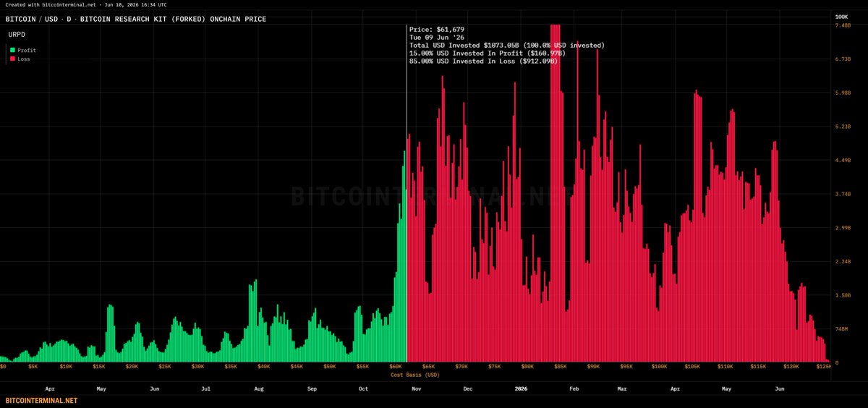
Task: Click the 'Price: $61,679' tooltip line
Action: [437, 29]
